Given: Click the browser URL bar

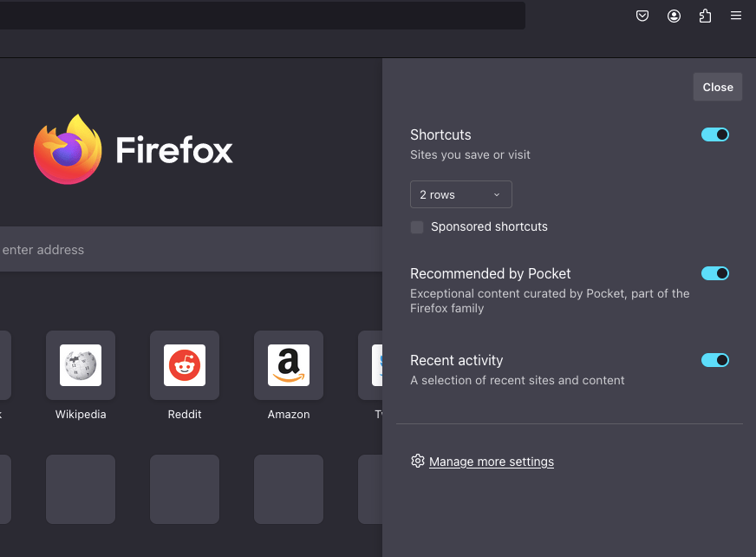Looking at the screenshot, I should pos(263,16).
